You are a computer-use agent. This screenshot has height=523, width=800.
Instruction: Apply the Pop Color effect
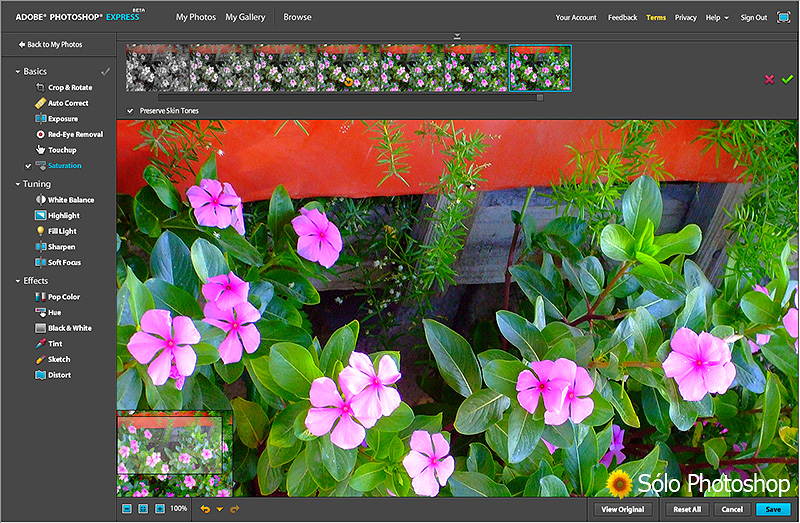pos(57,297)
